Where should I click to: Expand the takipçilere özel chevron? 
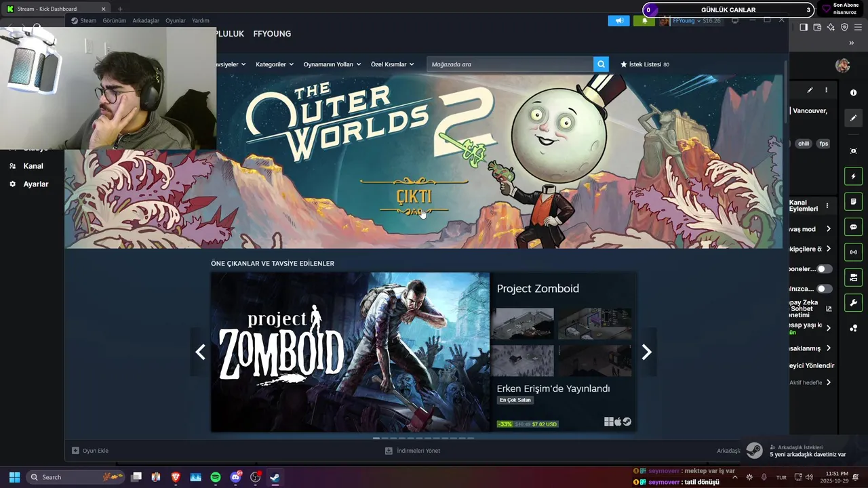click(829, 249)
